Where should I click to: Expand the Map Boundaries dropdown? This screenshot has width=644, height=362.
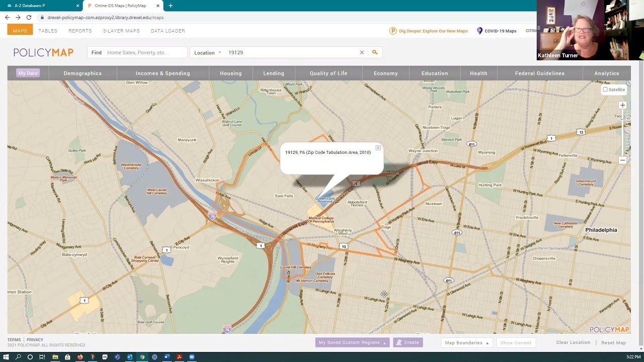[467, 343]
